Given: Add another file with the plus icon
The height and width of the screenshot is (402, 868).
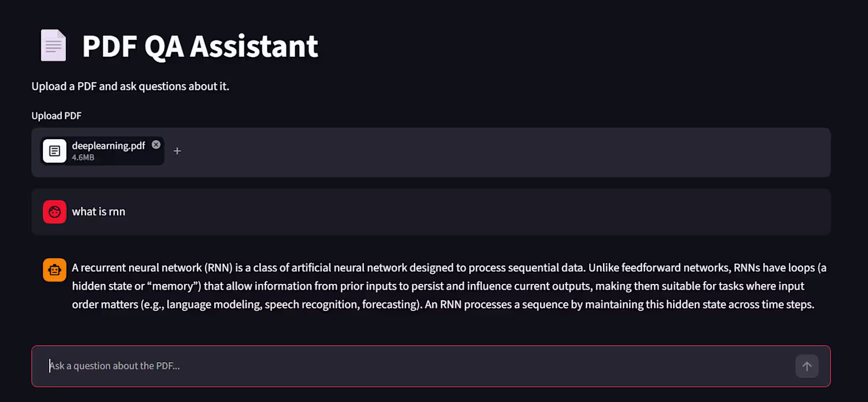Looking at the screenshot, I should (x=178, y=151).
